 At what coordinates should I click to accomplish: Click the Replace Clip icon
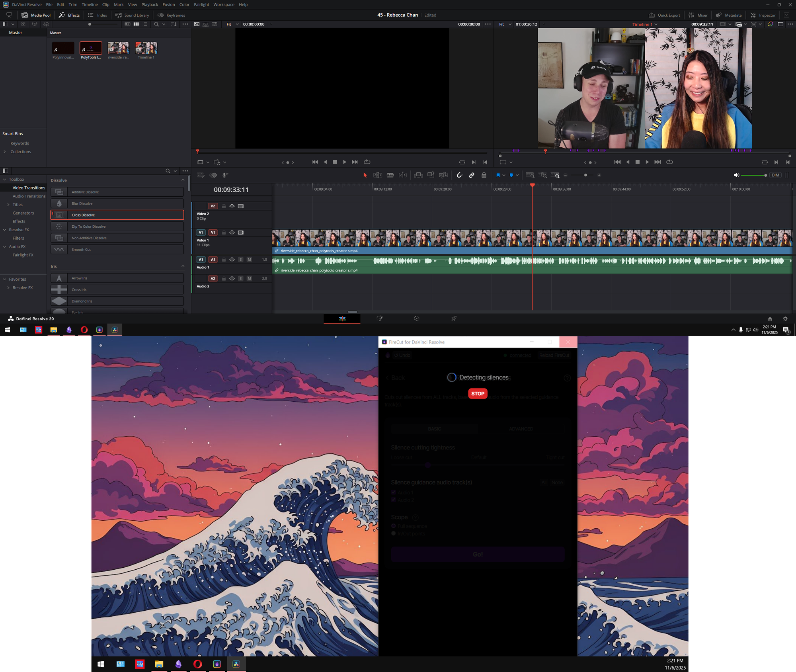click(x=443, y=175)
